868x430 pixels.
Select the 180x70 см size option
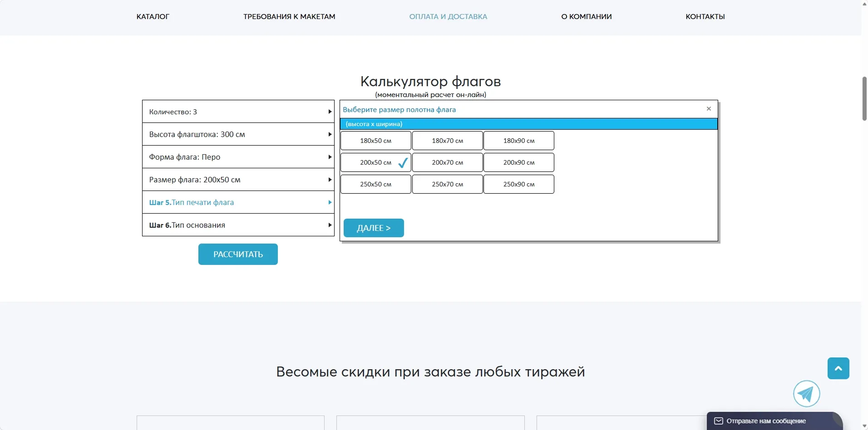coord(448,141)
